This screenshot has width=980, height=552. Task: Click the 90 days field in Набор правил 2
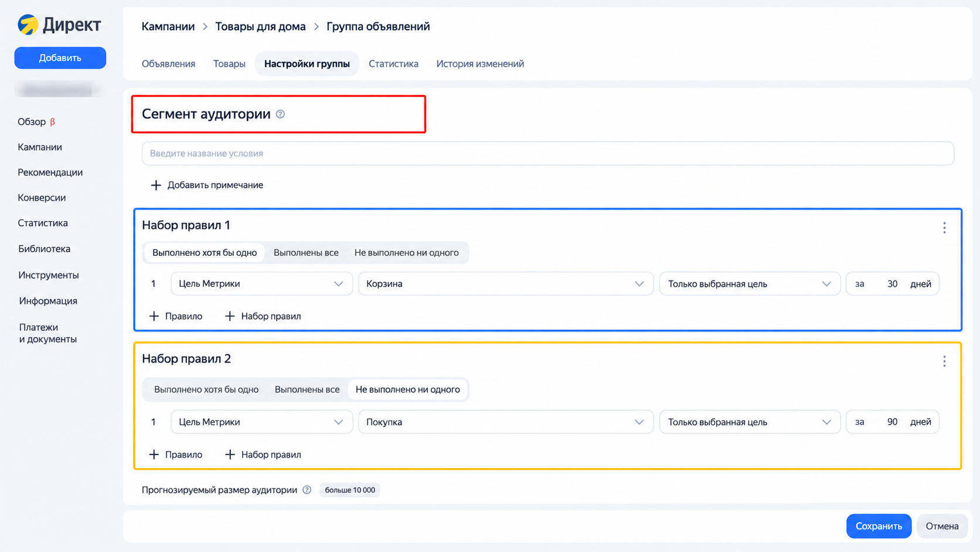(893, 422)
